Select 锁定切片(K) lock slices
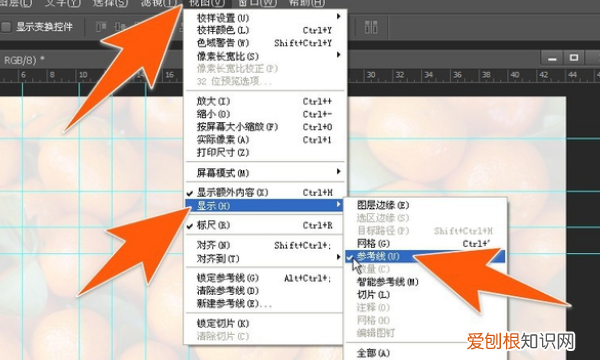This screenshot has height=360, width=600. (x=265, y=324)
